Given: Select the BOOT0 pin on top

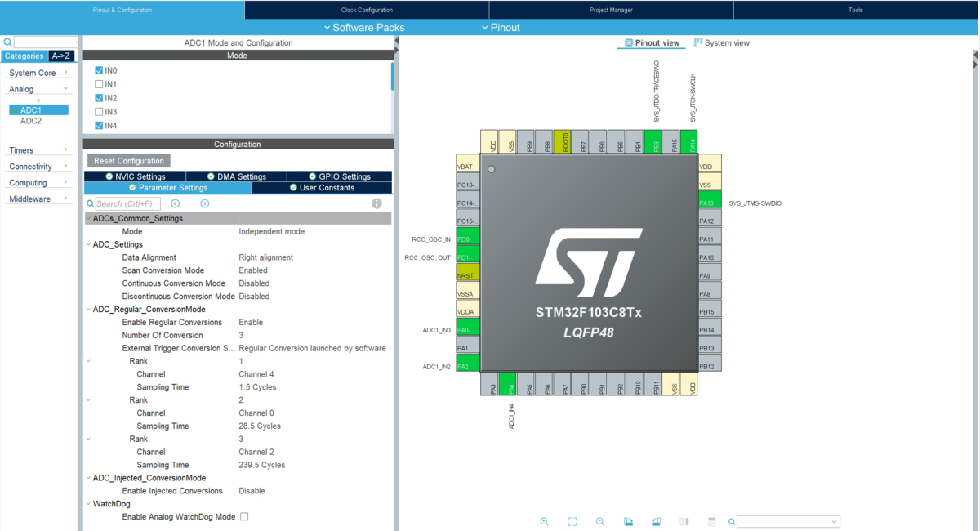Looking at the screenshot, I should point(562,141).
